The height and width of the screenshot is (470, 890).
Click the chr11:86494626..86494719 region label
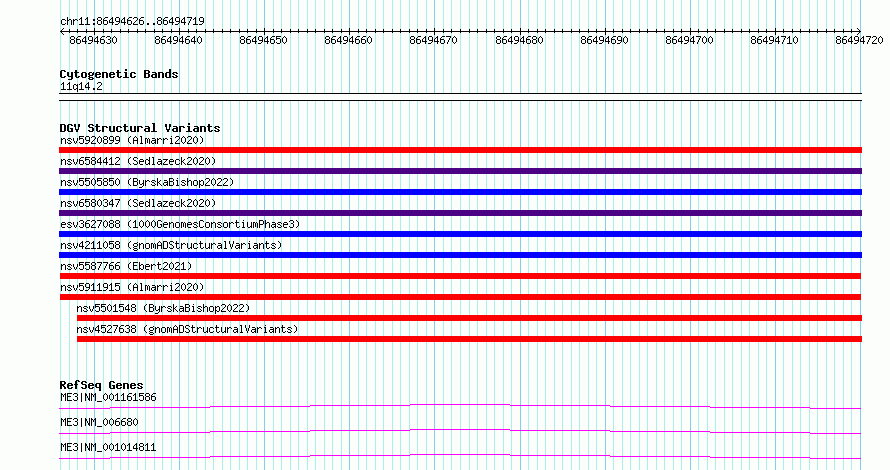132,22
